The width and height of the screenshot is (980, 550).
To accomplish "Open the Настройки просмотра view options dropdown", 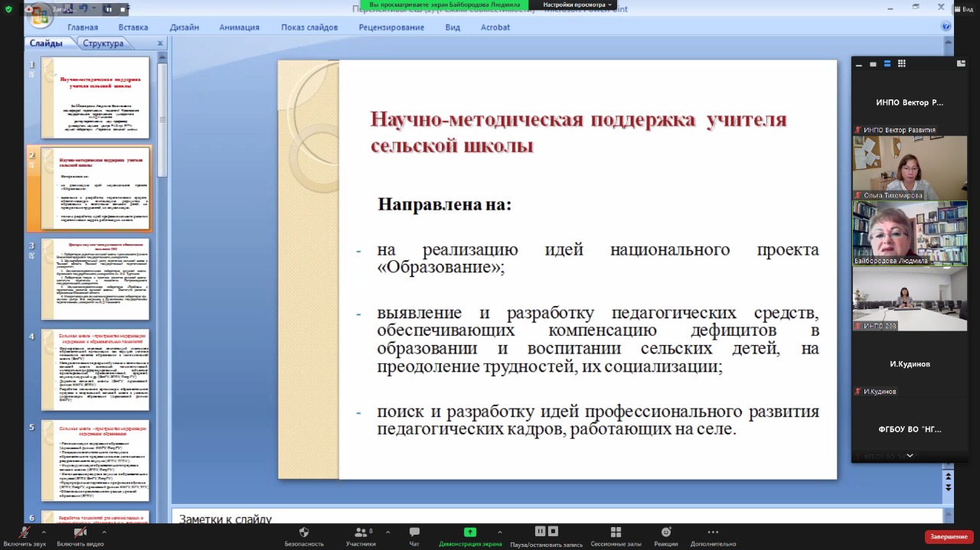I will coord(579,5).
